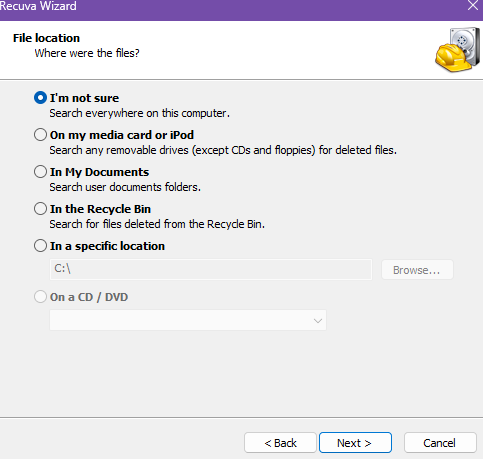
Task: Click "Search everywhere on this computer" description
Action: click(x=140, y=113)
